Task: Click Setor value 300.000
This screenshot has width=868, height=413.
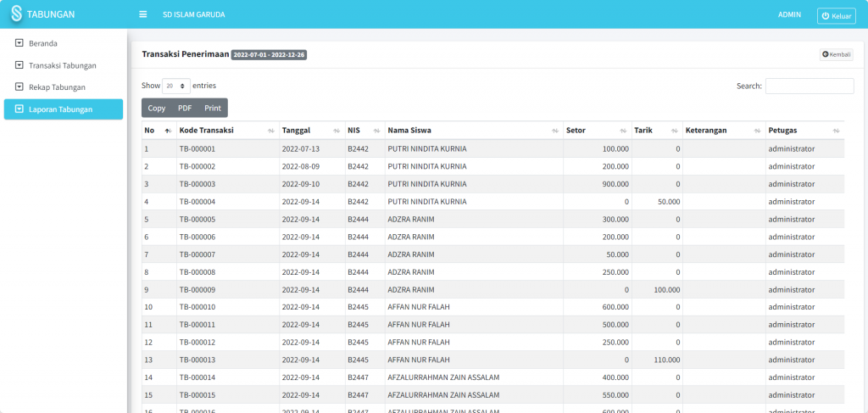Action: (615, 220)
